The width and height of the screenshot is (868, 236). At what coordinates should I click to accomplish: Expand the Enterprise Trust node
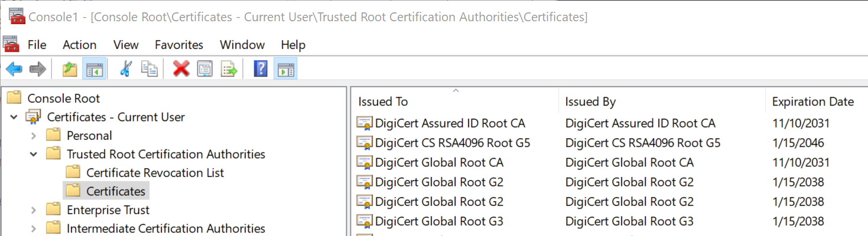[x=34, y=210]
